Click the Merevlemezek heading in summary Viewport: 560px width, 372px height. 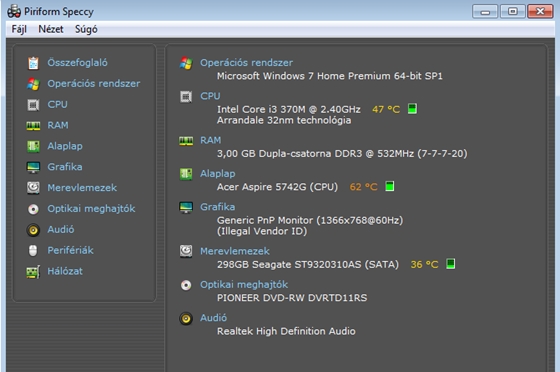pyautogui.click(x=235, y=251)
